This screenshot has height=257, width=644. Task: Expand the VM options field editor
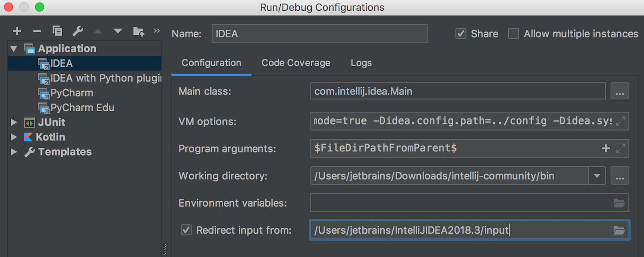(x=620, y=121)
